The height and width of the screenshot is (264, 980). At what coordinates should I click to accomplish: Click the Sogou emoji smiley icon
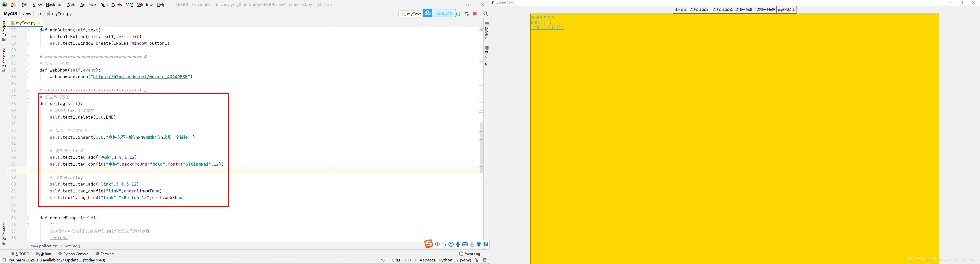point(451,244)
